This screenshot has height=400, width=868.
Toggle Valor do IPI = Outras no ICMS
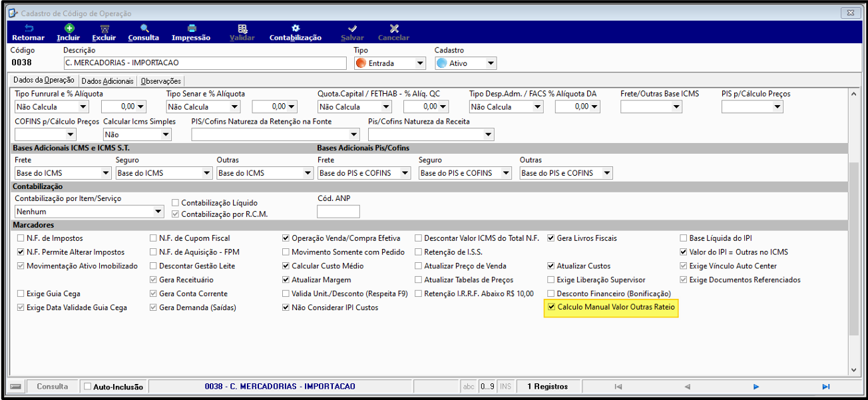[684, 252]
